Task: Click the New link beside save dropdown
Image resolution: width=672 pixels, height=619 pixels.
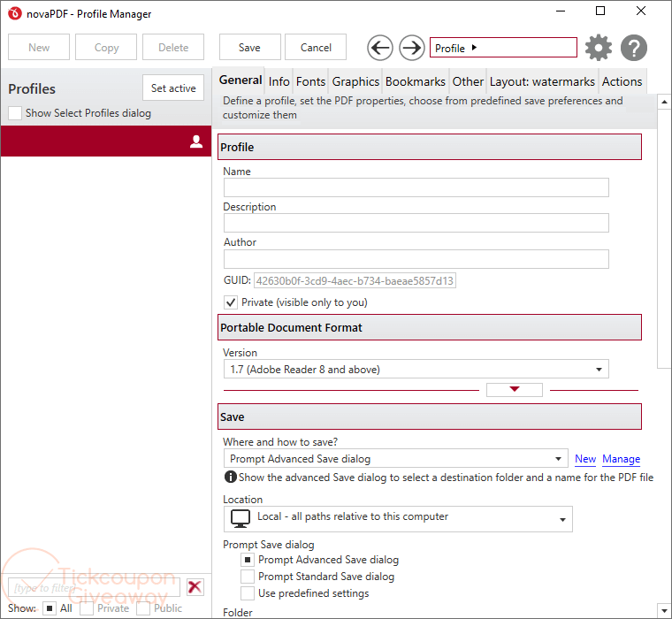Action: pyautogui.click(x=585, y=459)
